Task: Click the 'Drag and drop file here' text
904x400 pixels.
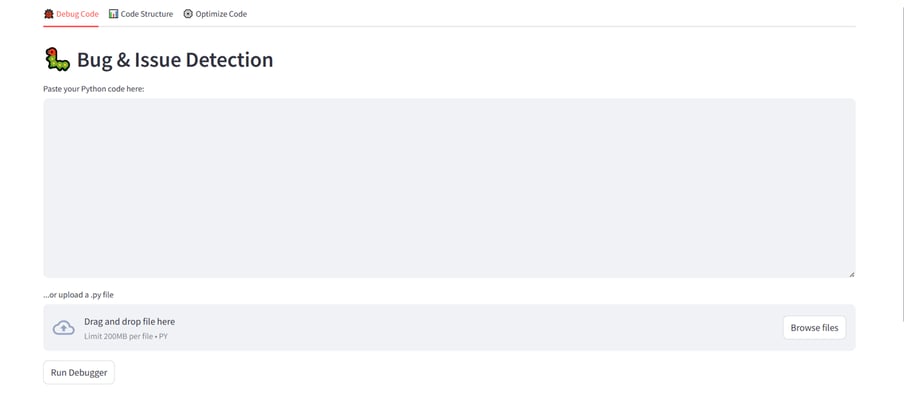Action: [x=129, y=322]
